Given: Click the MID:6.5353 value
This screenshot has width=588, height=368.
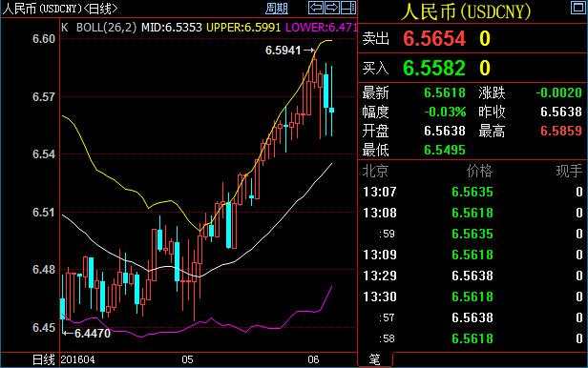Looking at the screenshot, I should click(x=172, y=28).
